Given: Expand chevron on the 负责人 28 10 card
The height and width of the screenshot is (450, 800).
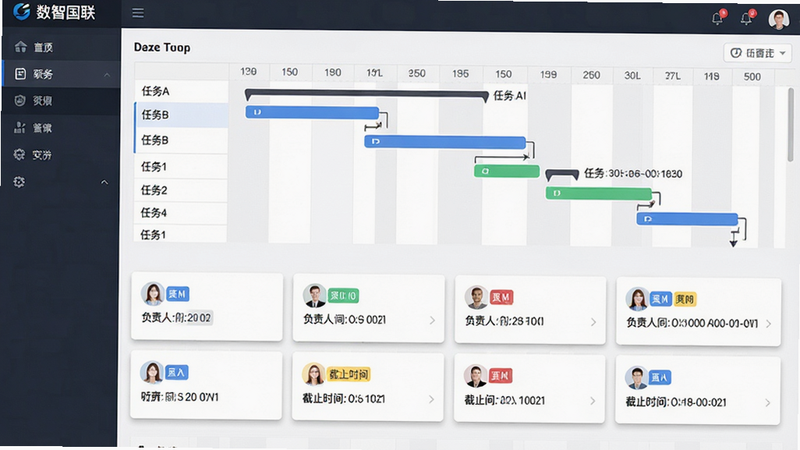Looking at the screenshot, I should click(x=593, y=322).
